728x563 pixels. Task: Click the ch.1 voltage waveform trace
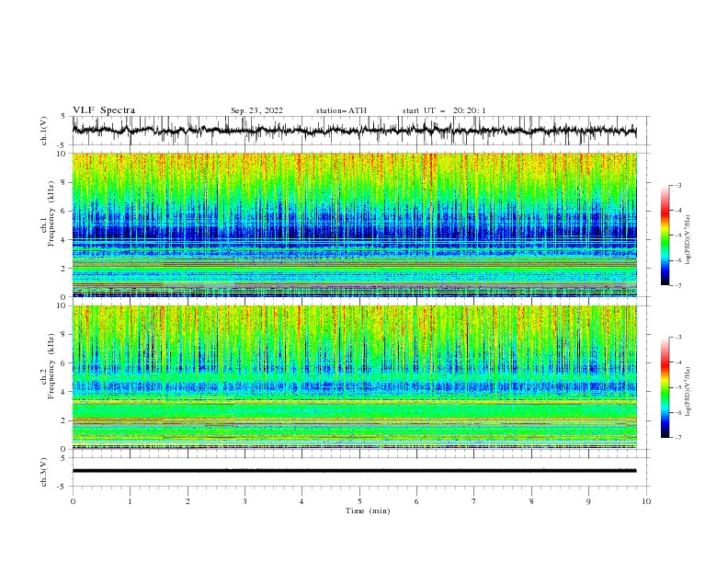[354, 131]
